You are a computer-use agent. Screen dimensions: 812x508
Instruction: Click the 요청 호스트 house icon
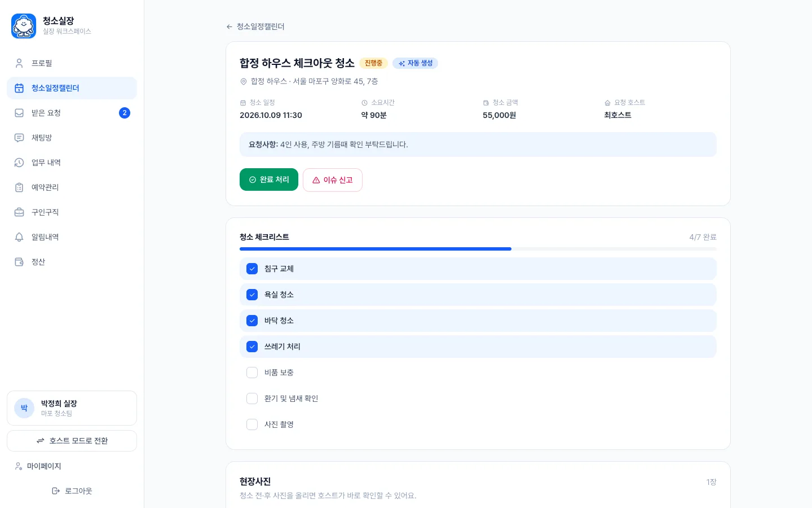pyautogui.click(x=607, y=103)
